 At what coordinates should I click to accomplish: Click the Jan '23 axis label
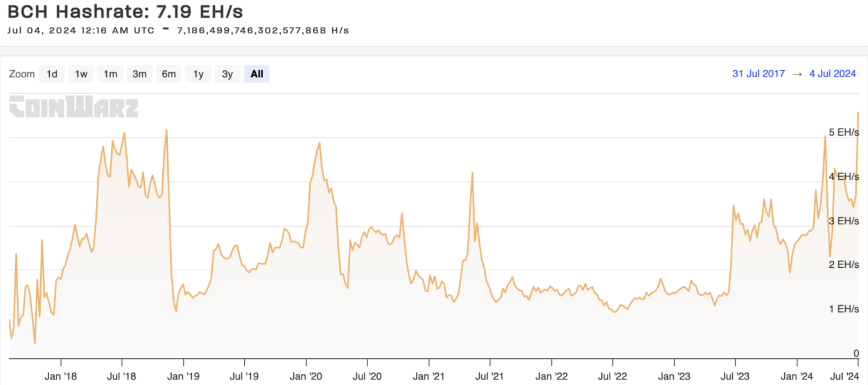pos(674,376)
